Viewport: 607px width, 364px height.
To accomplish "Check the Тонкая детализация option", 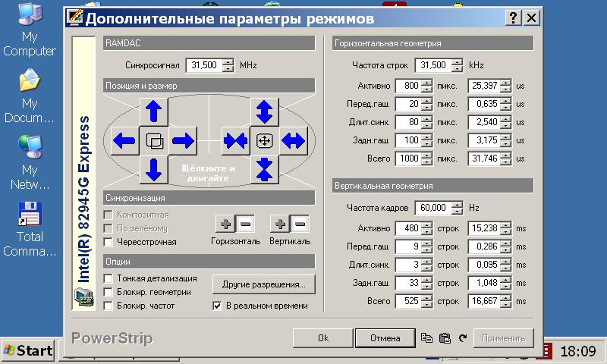I will (x=109, y=278).
